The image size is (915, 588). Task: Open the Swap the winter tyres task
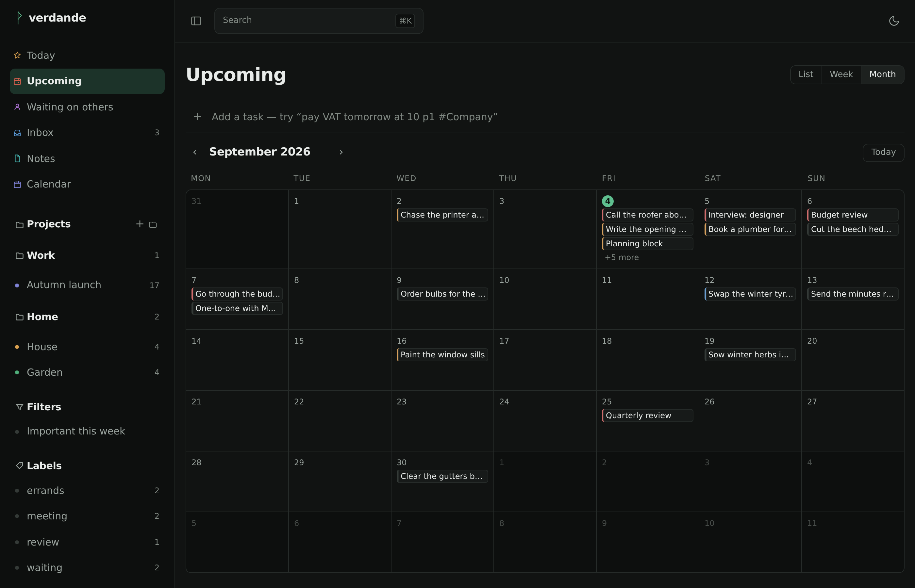click(x=750, y=294)
